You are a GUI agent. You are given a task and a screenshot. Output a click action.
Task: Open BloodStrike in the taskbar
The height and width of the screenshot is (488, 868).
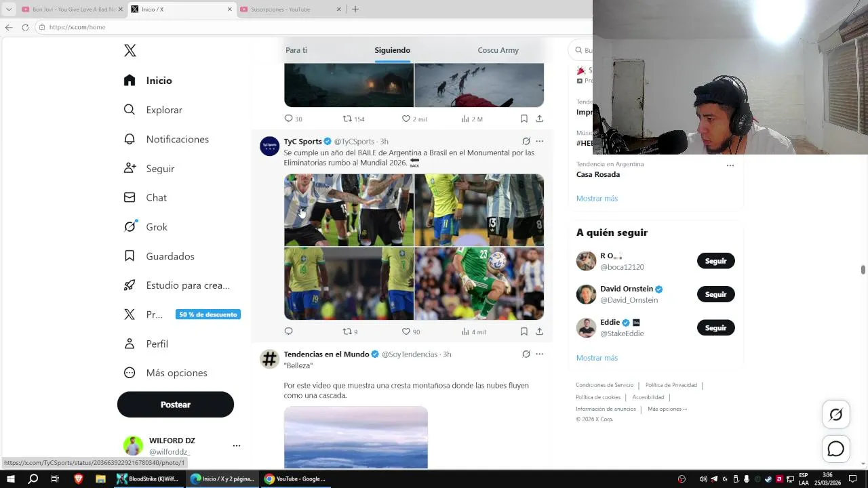click(x=147, y=479)
